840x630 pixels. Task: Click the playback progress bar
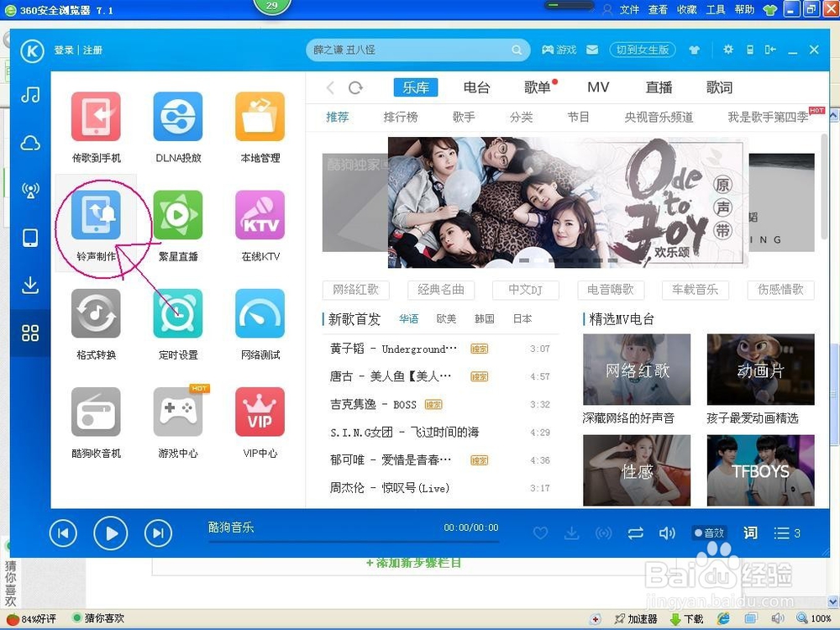(x=354, y=542)
